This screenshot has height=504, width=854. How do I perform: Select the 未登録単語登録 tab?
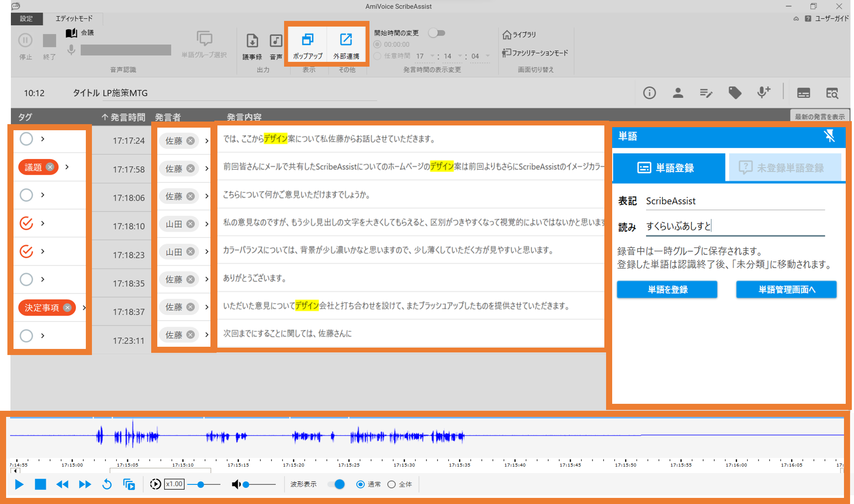(786, 168)
